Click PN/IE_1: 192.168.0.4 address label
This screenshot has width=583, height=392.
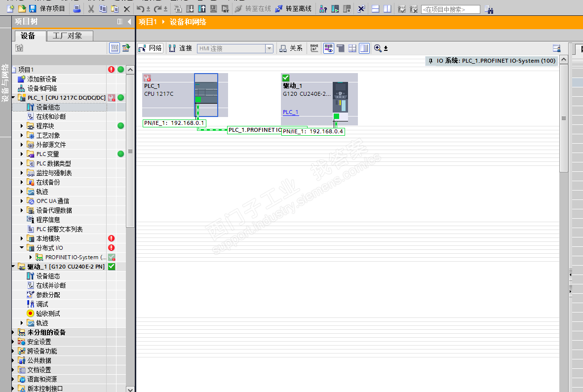313,131
